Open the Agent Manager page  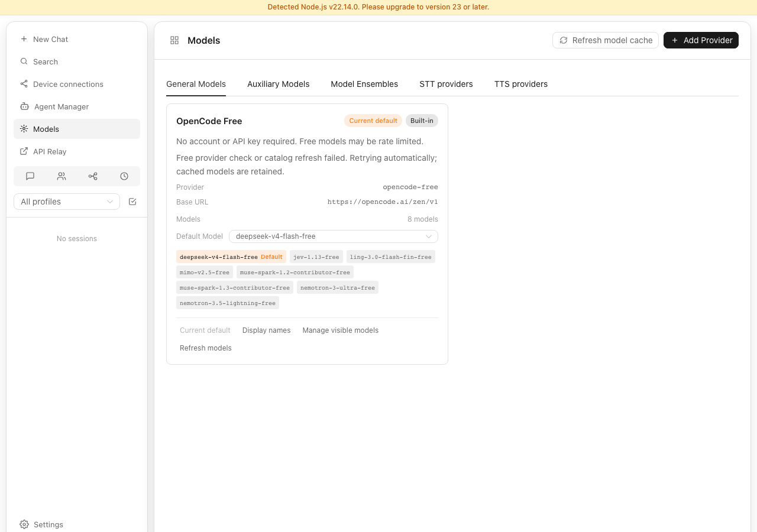coord(77,106)
